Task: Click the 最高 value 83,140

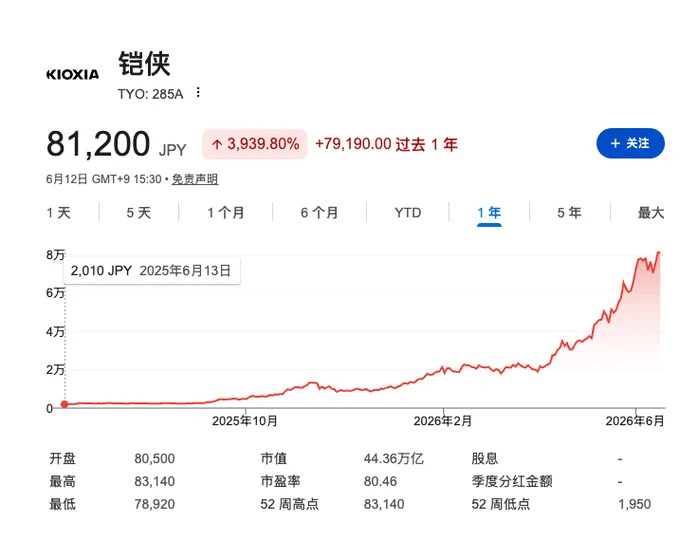Action: point(154,481)
